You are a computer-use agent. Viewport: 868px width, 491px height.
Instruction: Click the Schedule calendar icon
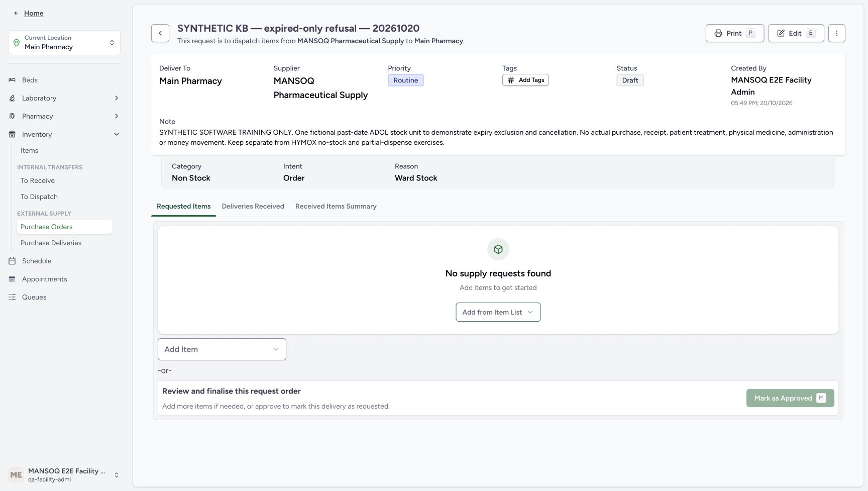click(12, 261)
